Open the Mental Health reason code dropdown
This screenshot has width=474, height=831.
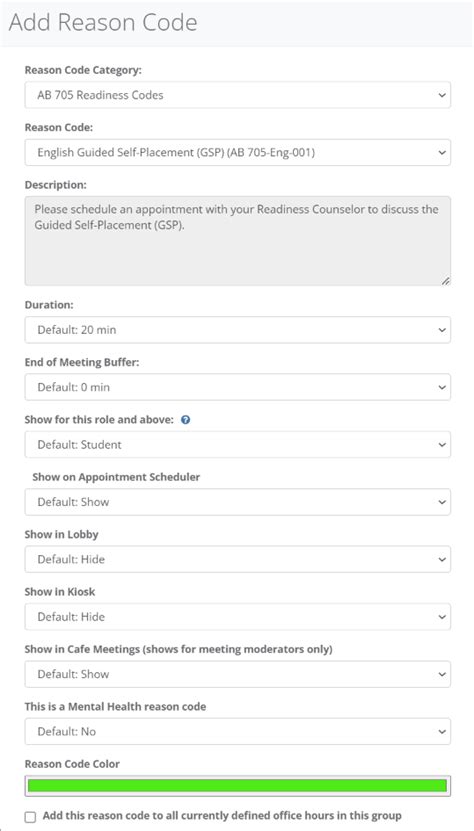tap(238, 731)
